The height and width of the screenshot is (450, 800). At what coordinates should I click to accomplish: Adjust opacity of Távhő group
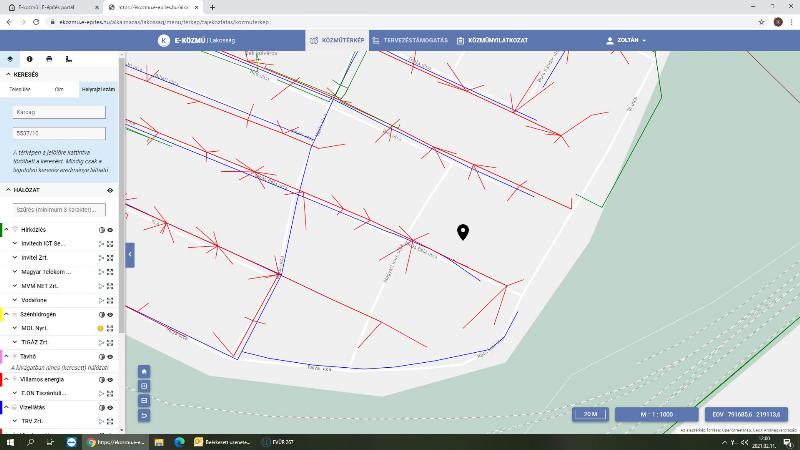102,357
